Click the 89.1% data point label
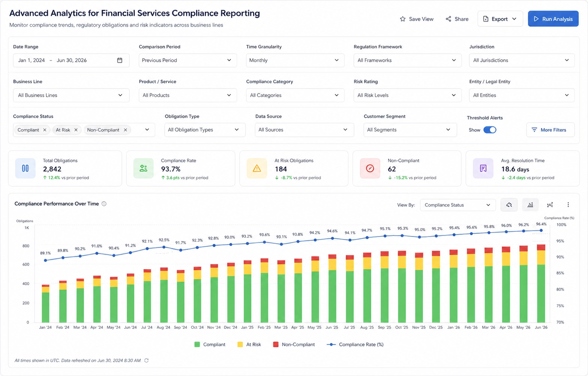This screenshot has width=588, height=376. (x=45, y=253)
